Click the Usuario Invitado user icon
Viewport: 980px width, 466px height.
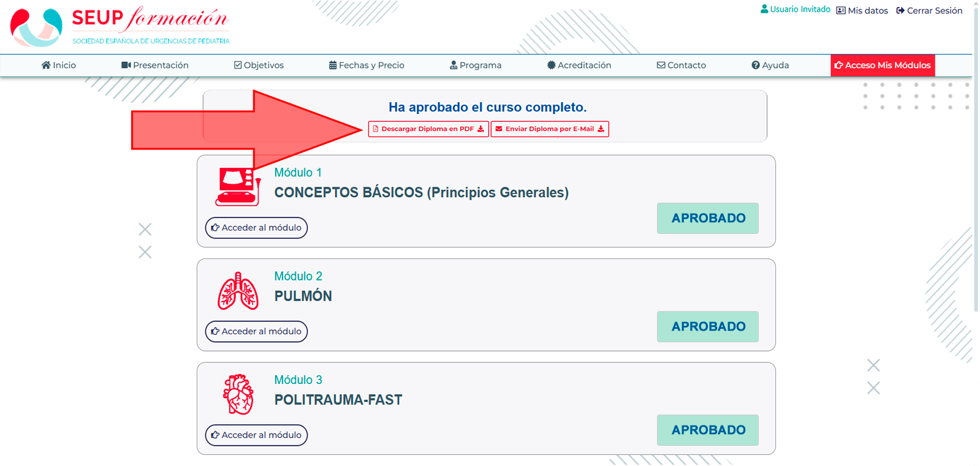coord(764,9)
